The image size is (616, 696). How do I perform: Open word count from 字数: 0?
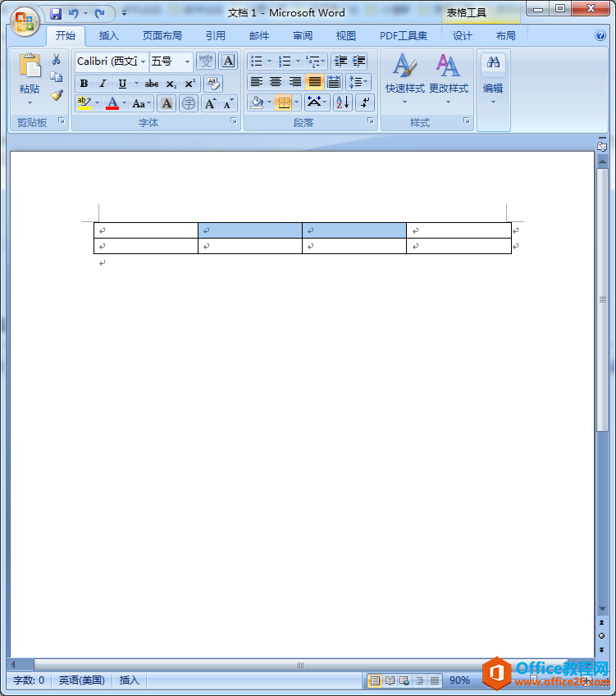click(29, 680)
